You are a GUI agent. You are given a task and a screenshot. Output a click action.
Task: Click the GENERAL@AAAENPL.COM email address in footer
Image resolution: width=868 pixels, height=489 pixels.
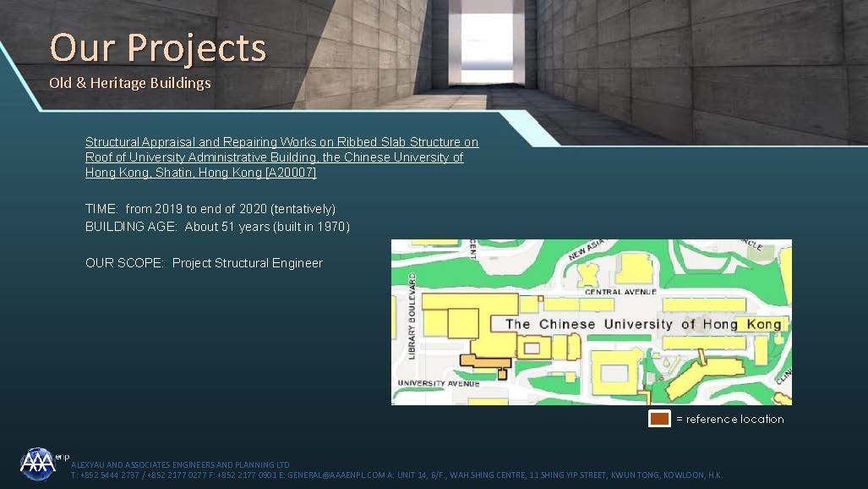[x=336, y=475]
